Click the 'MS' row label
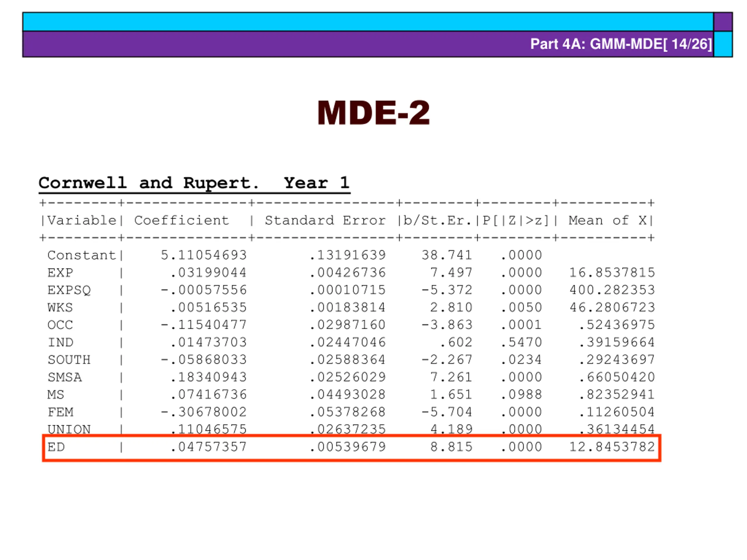 pos(56,395)
